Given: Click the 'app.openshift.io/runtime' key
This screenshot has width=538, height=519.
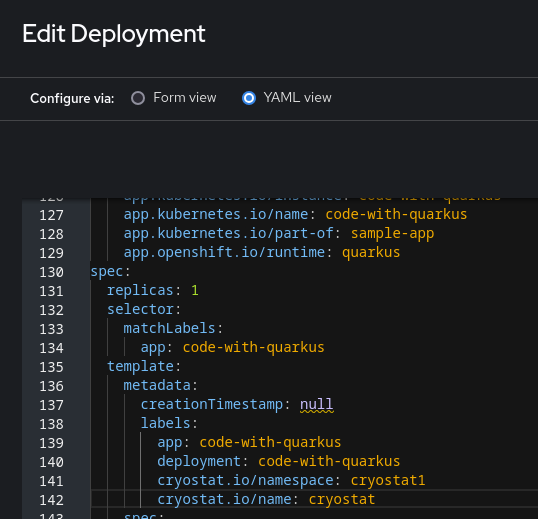Looking at the screenshot, I should click(224, 252).
